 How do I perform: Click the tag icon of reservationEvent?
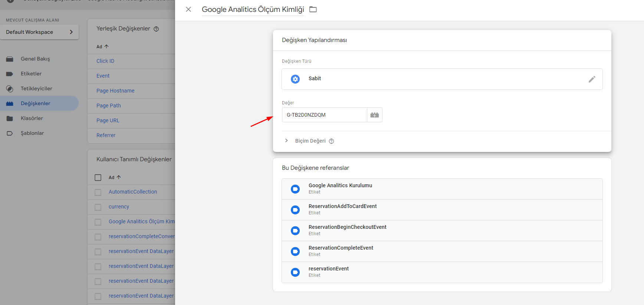point(295,272)
